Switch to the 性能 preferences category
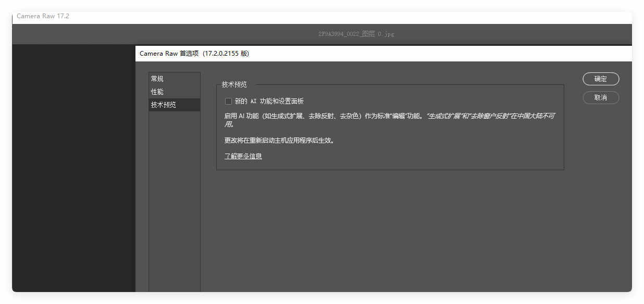This screenshot has height=304, width=644. click(157, 92)
